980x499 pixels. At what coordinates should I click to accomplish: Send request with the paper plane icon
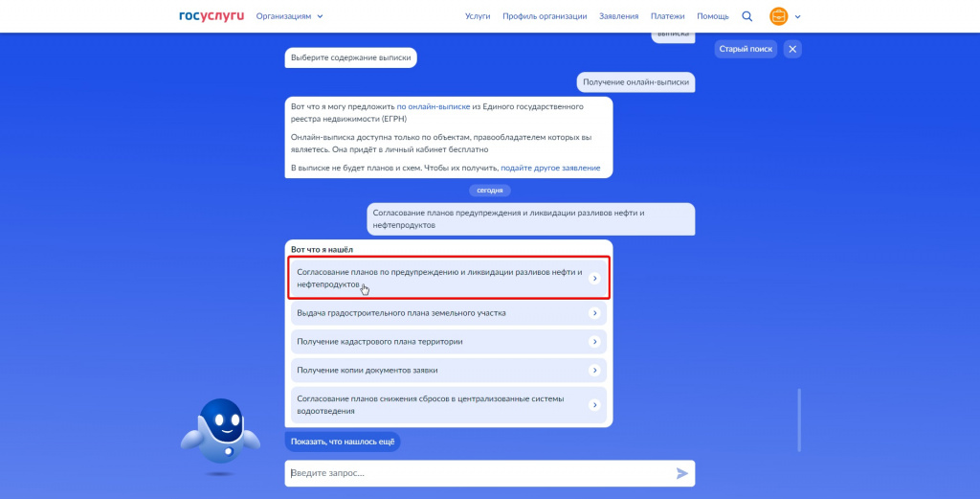tap(681, 473)
